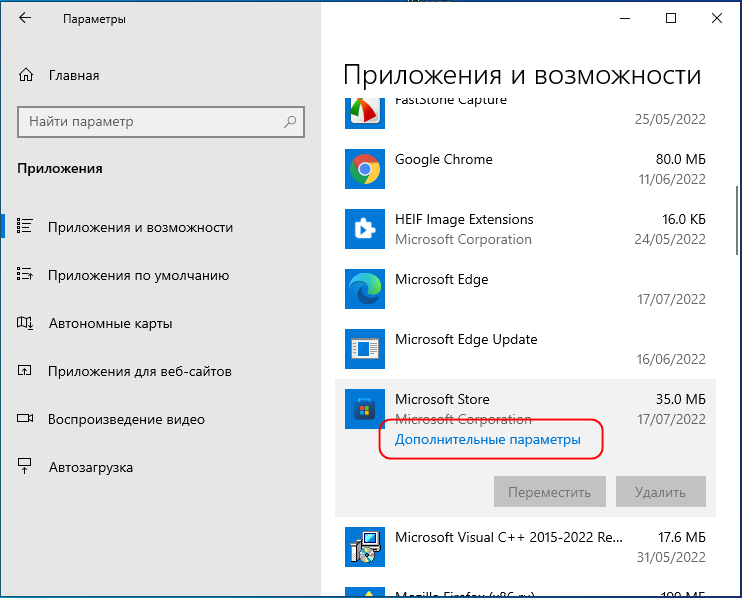Screen dimensions: 742x598
Task: Click the Автозагрузка startup icon
Action: tap(24, 466)
